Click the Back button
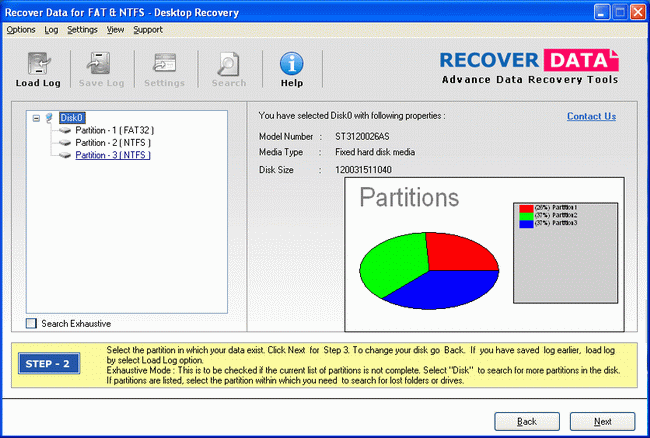Image resolution: width=650 pixels, height=438 pixels. tap(526, 421)
